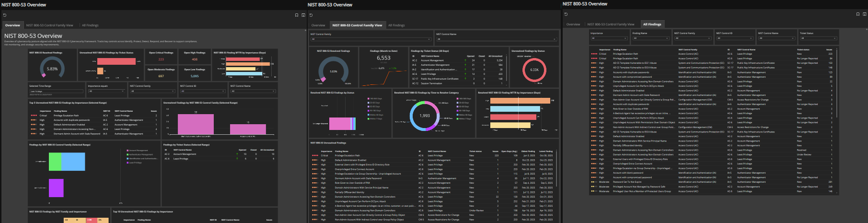Open the NIST Control Name filter on Overview
Screen dimensions: 868x223
click(253, 91)
